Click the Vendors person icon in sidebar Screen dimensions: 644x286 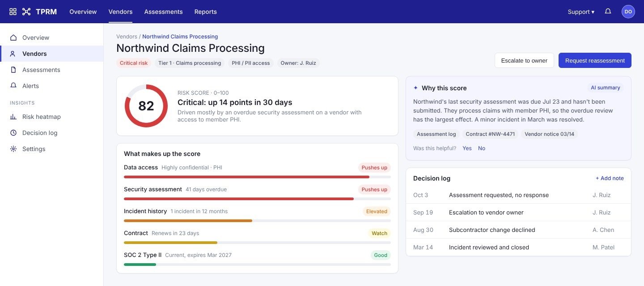13,54
